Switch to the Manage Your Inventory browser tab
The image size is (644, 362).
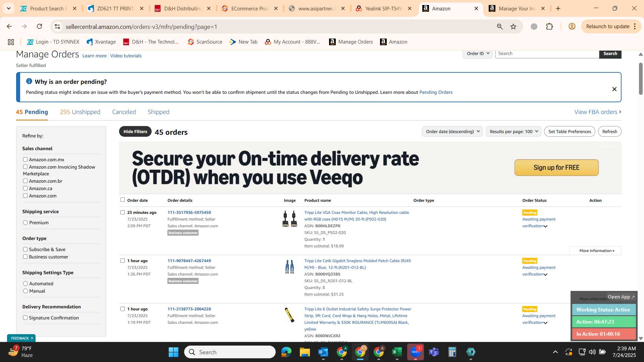(x=517, y=8)
